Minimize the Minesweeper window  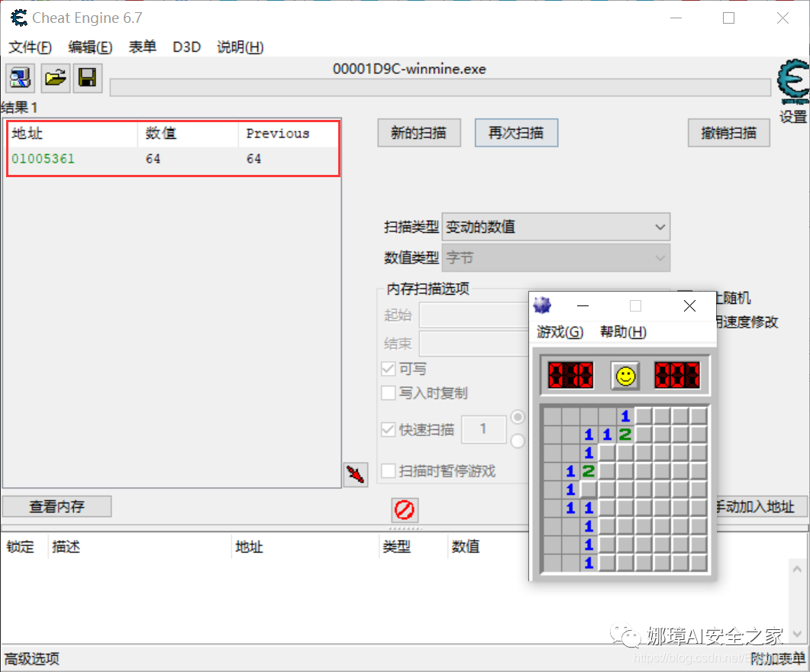coord(582,305)
